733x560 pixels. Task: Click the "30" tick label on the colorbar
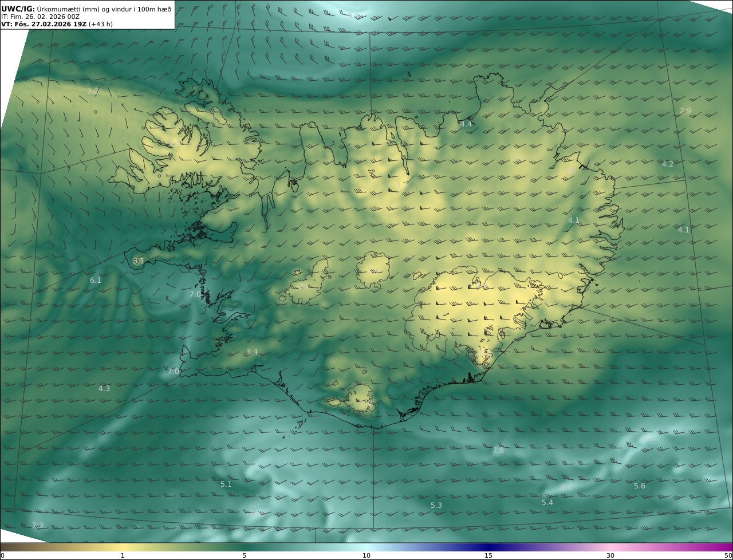click(x=610, y=556)
